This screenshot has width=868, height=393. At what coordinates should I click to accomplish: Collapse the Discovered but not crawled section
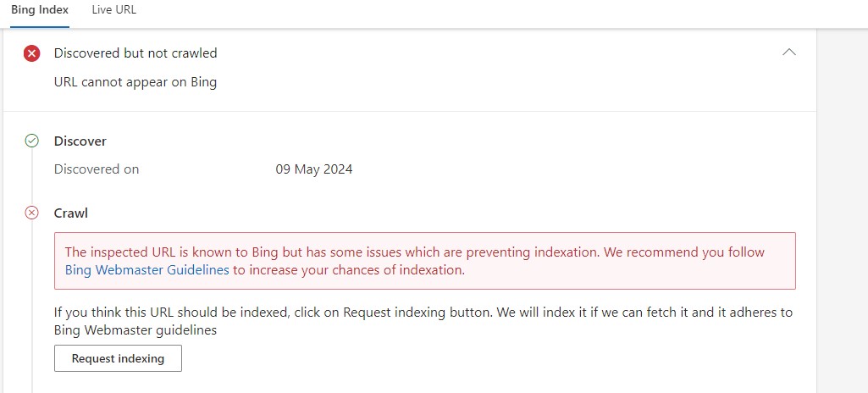789,53
